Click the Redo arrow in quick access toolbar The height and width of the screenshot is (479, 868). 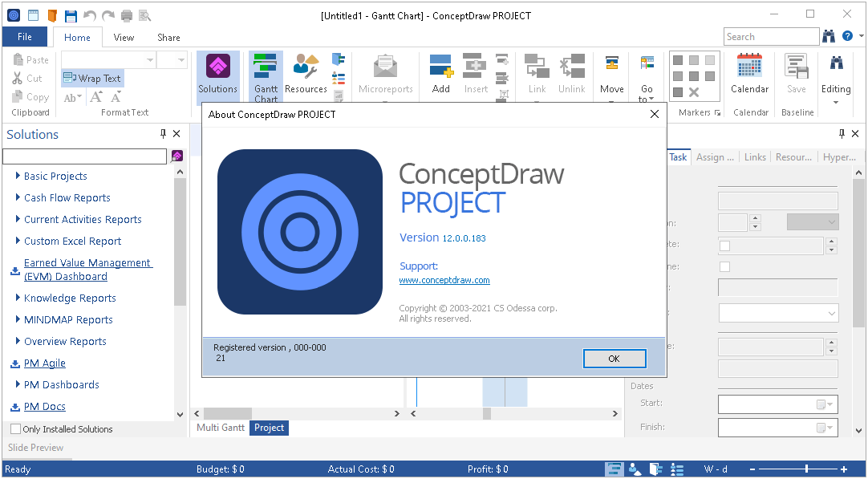coord(108,15)
